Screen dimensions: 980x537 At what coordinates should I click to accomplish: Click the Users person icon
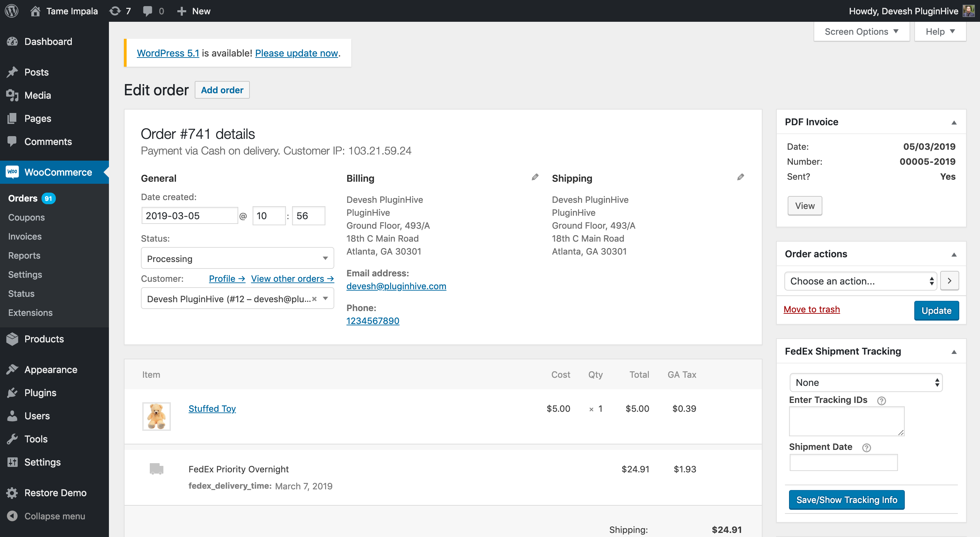[x=12, y=416]
